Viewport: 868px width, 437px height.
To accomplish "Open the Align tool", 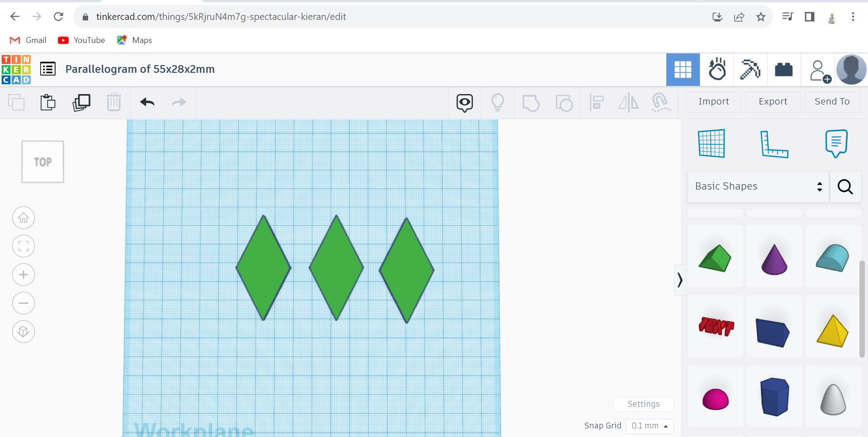I will pos(597,103).
